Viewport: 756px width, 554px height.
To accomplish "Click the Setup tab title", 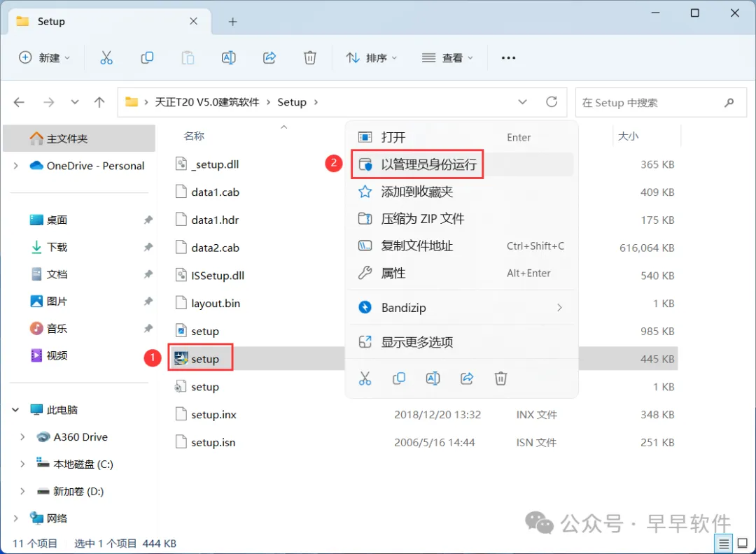I will click(51, 21).
